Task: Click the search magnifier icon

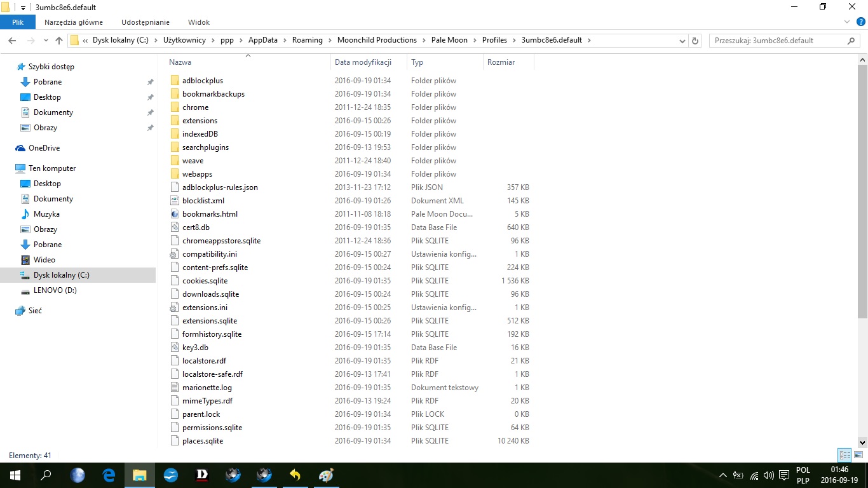Action: click(851, 40)
